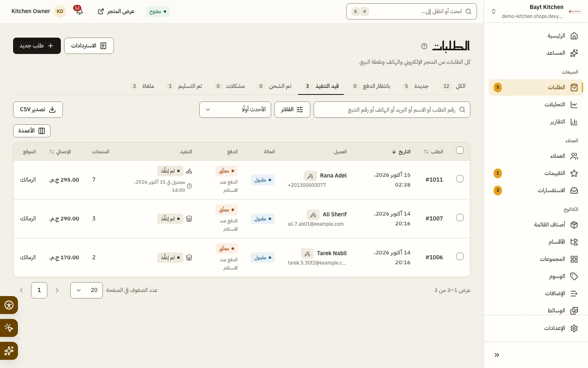The height and width of the screenshot is (368, 588).
Task: Collapse the sidebar with double-chevron icon
Action: point(497,355)
